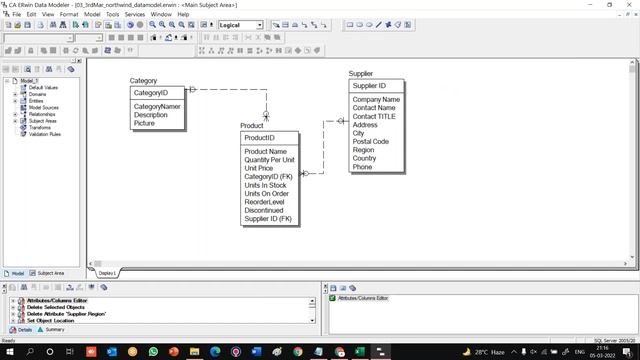Open Excel from the taskbar

pos(360,351)
